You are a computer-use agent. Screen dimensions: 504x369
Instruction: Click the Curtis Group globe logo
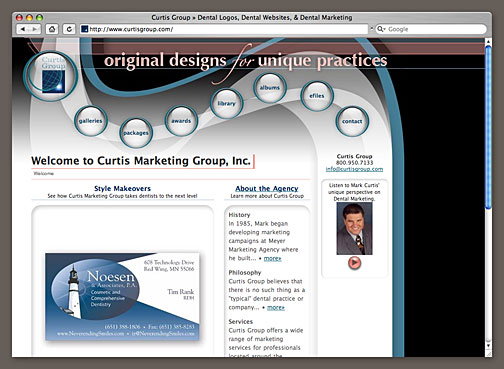[x=51, y=76]
